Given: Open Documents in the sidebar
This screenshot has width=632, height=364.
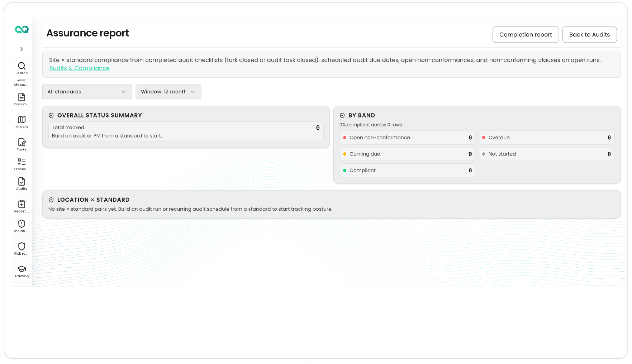Looking at the screenshot, I should (22, 99).
